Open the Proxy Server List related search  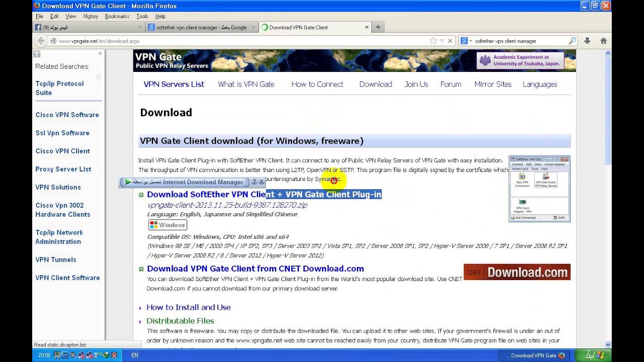pos(63,169)
